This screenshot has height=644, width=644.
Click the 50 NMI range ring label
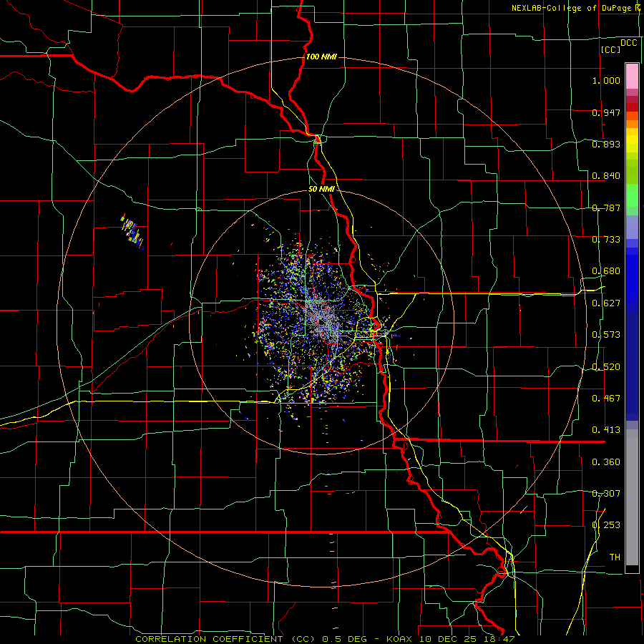[321, 190]
